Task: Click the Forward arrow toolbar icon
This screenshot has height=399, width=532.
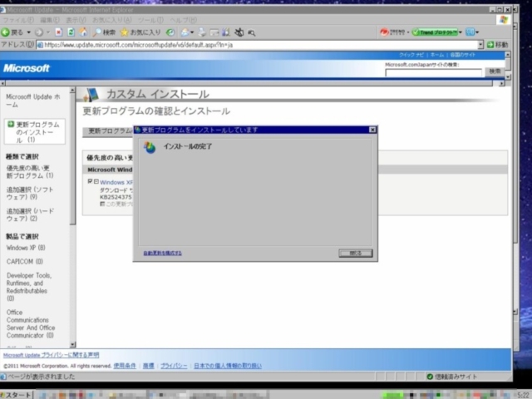Action: (39, 32)
